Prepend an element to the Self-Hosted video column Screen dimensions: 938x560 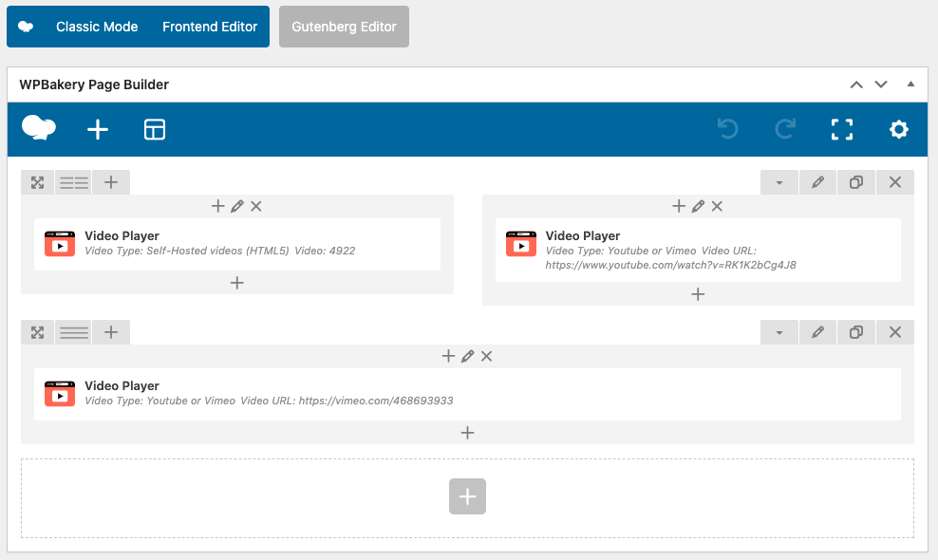217,206
